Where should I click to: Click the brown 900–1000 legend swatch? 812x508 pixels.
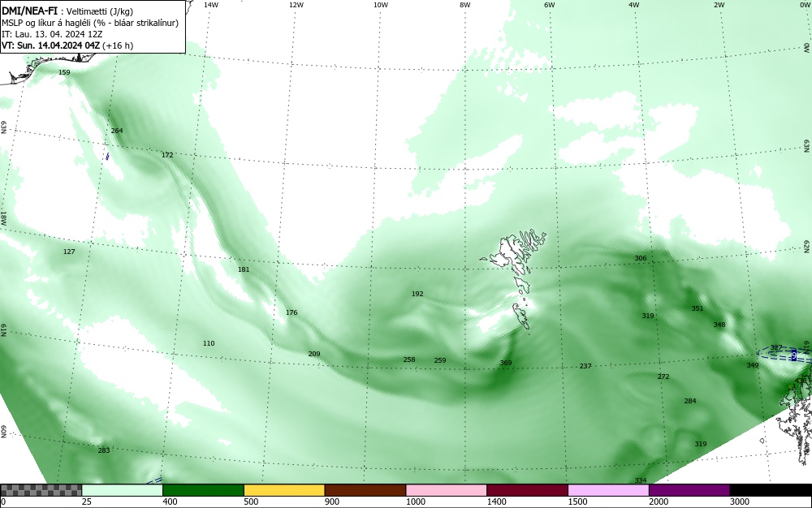[365, 490]
